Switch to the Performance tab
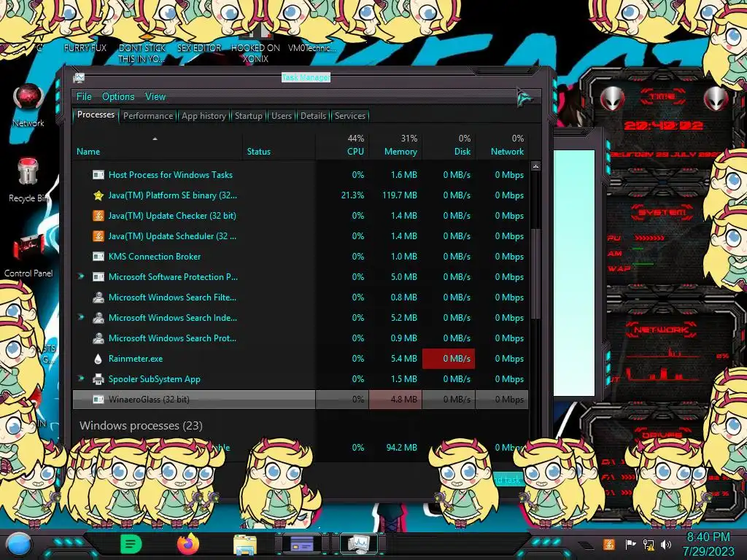Screen dimensions: 747x560 click(148, 116)
